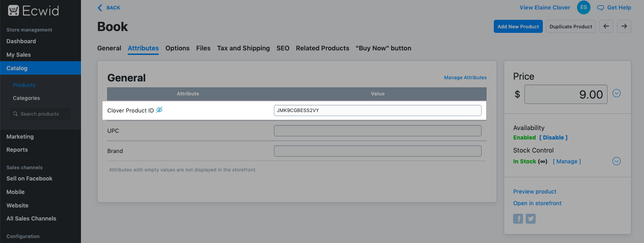Expand the price options chevron
This screenshot has height=243, width=644.
coord(617,93)
